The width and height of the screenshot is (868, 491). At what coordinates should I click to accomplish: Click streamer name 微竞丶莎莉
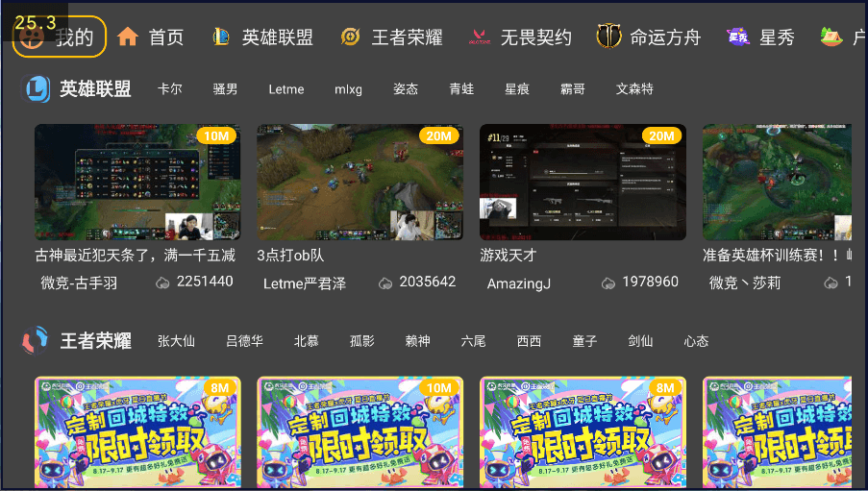pyautogui.click(x=745, y=282)
